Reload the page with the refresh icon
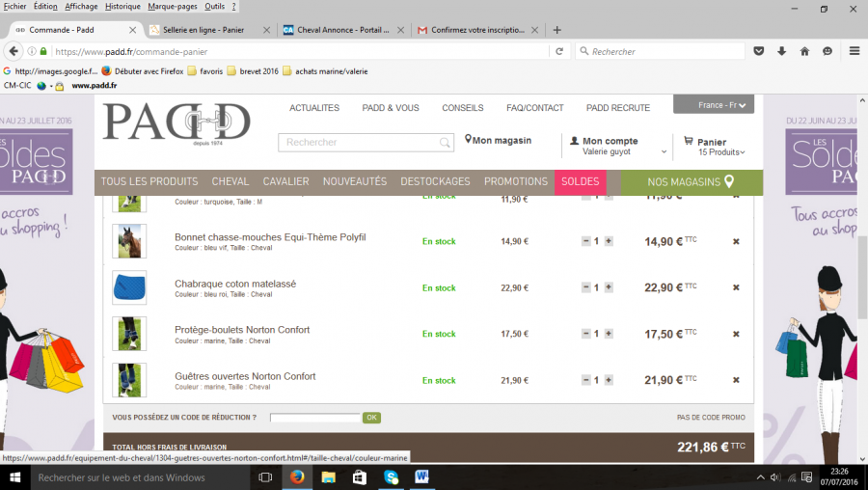 (559, 51)
